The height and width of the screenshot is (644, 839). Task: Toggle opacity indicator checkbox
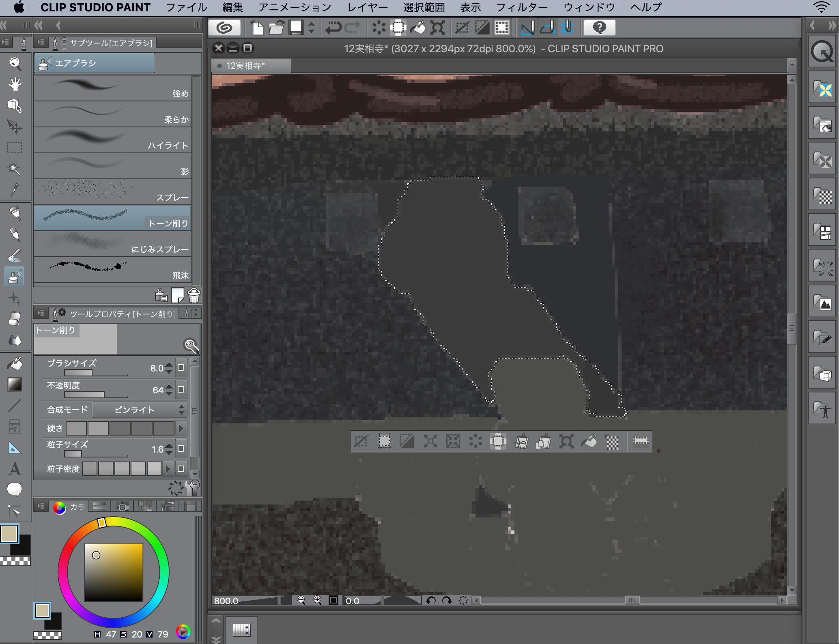pos(181,389)
